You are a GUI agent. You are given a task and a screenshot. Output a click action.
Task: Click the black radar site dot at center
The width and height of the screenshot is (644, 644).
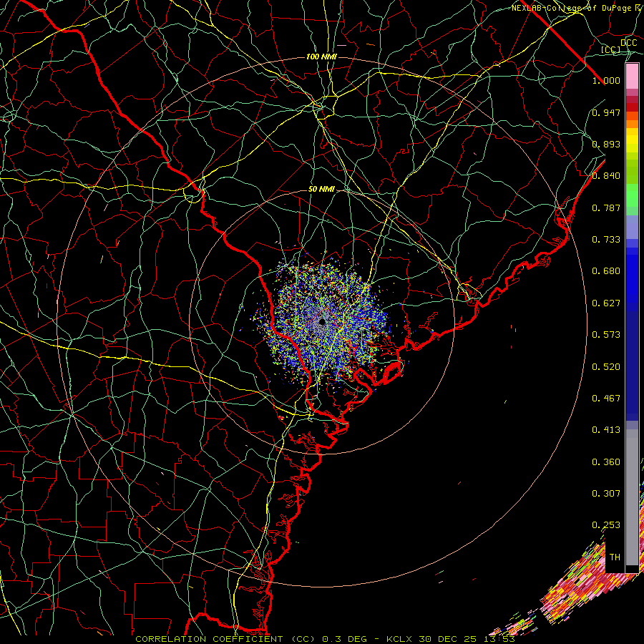322,321
